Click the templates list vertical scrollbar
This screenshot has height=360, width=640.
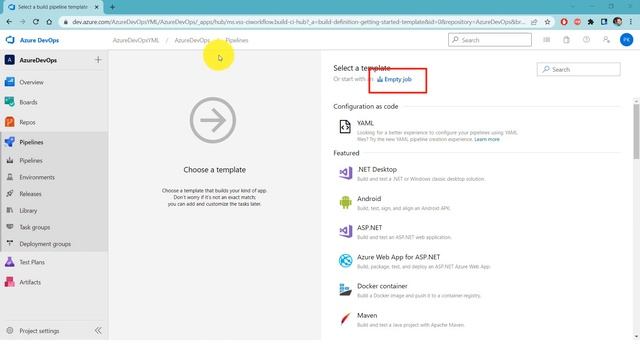[x=636, y=131]
